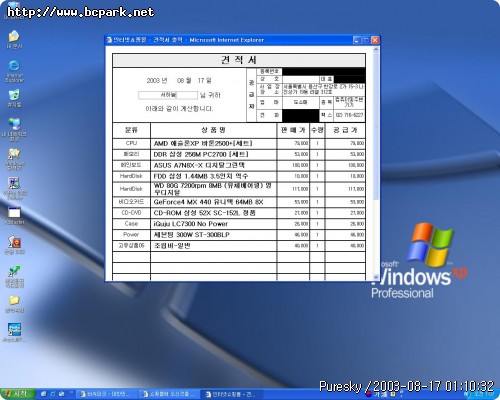Click the FDD 삼성 1.44MB product cell
The height and width of the screenshot is (400, 500).
click(x=213, y=176)
